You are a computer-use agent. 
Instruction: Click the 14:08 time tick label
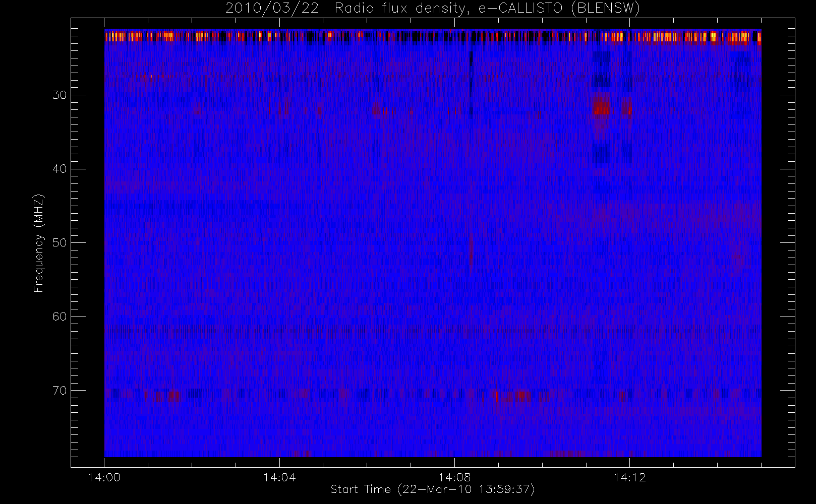point(454,477)
